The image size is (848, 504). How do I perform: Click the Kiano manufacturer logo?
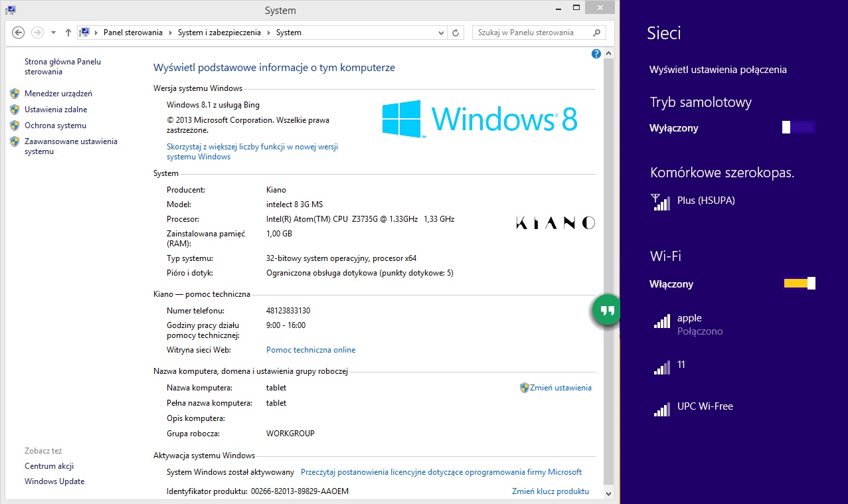click(556, 223)
